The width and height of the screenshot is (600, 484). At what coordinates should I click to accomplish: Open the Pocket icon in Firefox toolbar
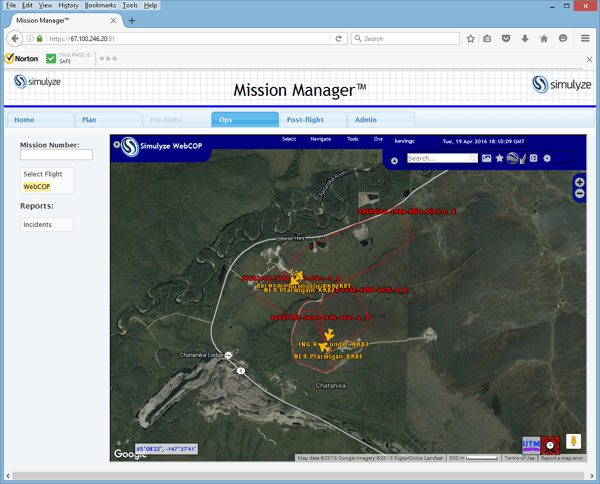point(506,39)
